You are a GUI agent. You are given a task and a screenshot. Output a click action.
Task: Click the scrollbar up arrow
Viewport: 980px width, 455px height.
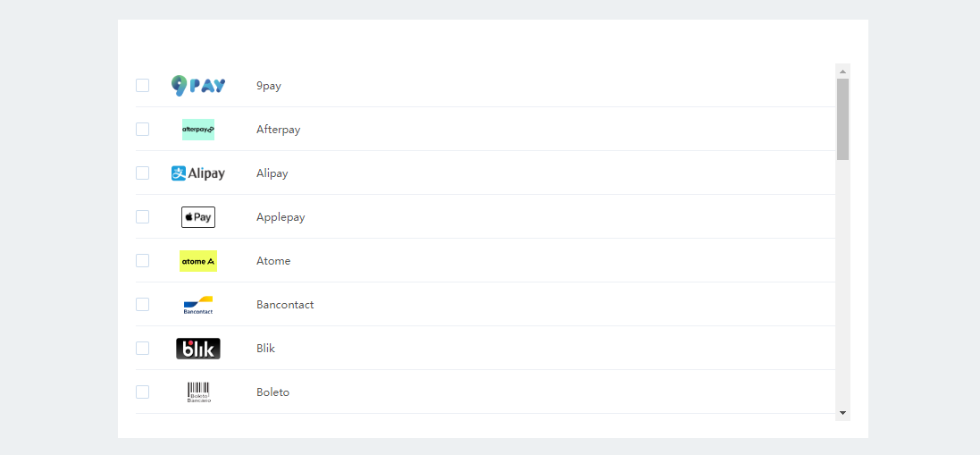tap(842, 71)
